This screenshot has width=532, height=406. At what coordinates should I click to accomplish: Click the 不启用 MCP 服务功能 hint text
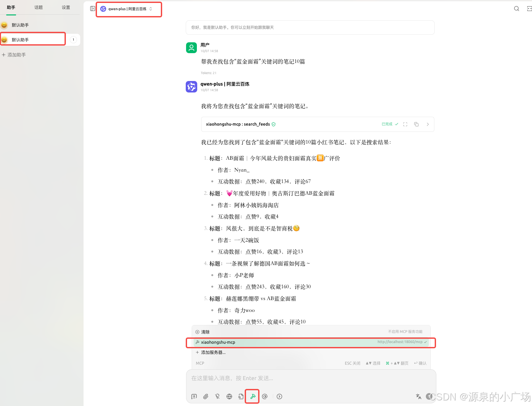click(x=405, y=332)
